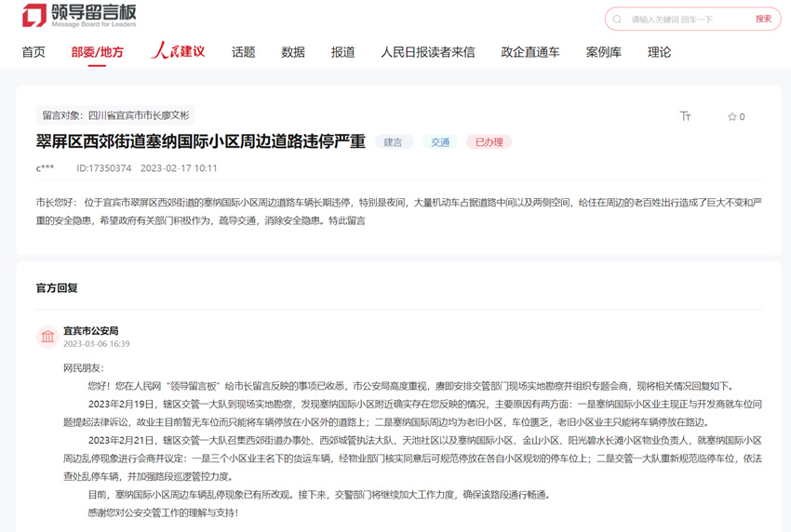This screenshot has height=532, width=791.
Task: Go to the 首页 tab
Action: (34, 52)
